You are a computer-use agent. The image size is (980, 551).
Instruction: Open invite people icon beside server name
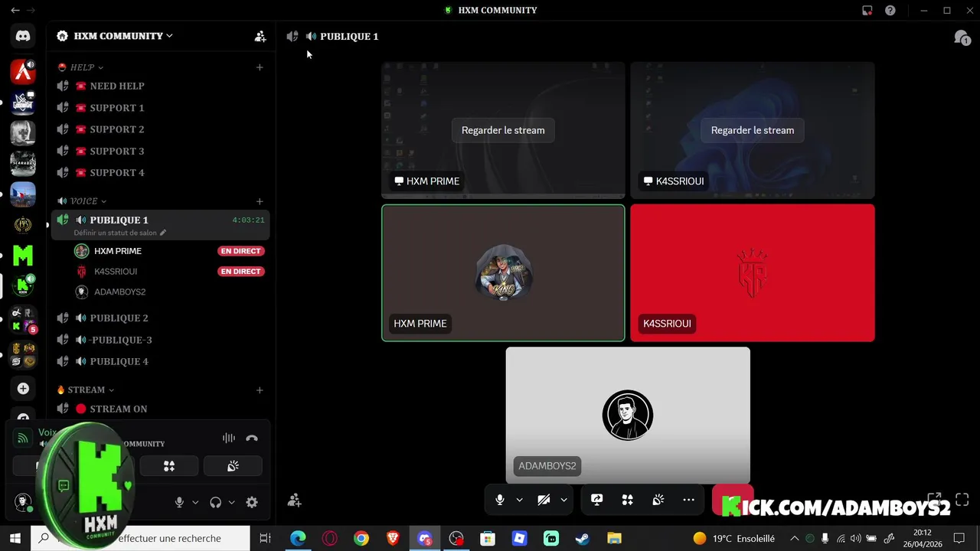point(260,36)
